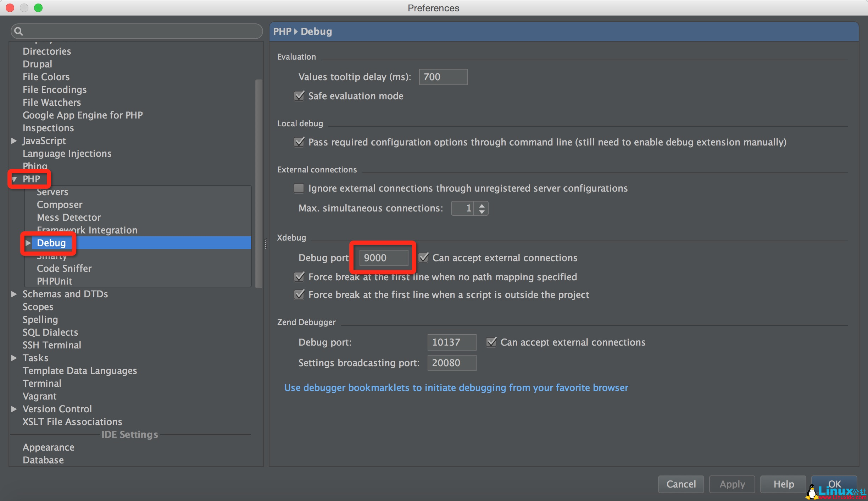This screenshot has width=868, height=501.
Task: Focus the Values tooltip delay field
Action: pos(443,77)
